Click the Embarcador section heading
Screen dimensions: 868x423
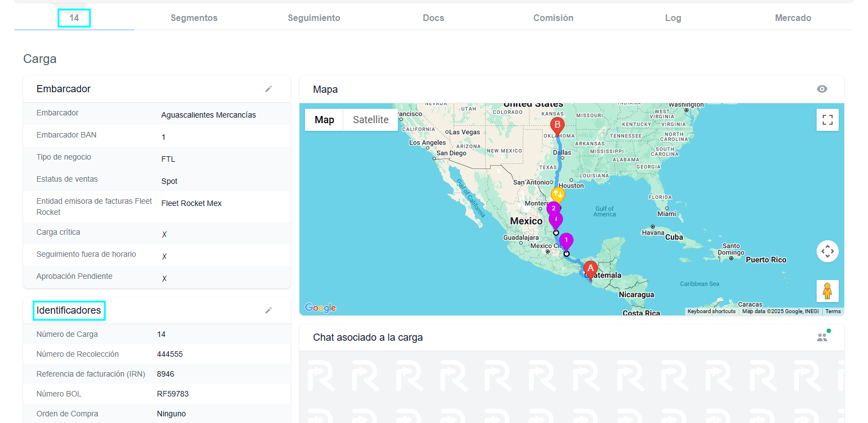[x=64, y=89]
